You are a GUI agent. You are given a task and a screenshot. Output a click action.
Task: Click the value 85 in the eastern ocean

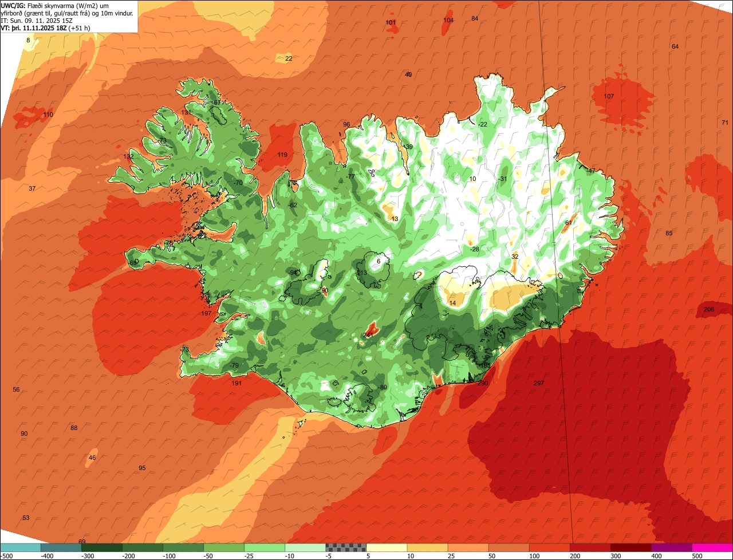click(x=669, y=233)
